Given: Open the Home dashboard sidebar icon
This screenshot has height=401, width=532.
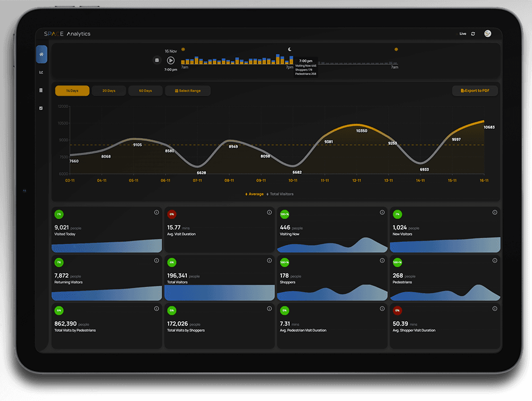Looking at the screenshot, I should pyautogui.click(x=41, y=55).
